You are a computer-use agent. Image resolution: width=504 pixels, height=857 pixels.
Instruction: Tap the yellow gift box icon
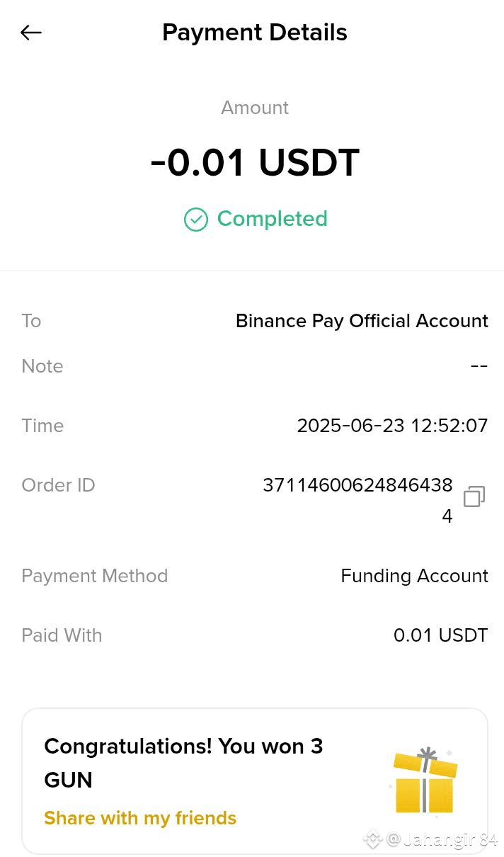tap(425, 782)
